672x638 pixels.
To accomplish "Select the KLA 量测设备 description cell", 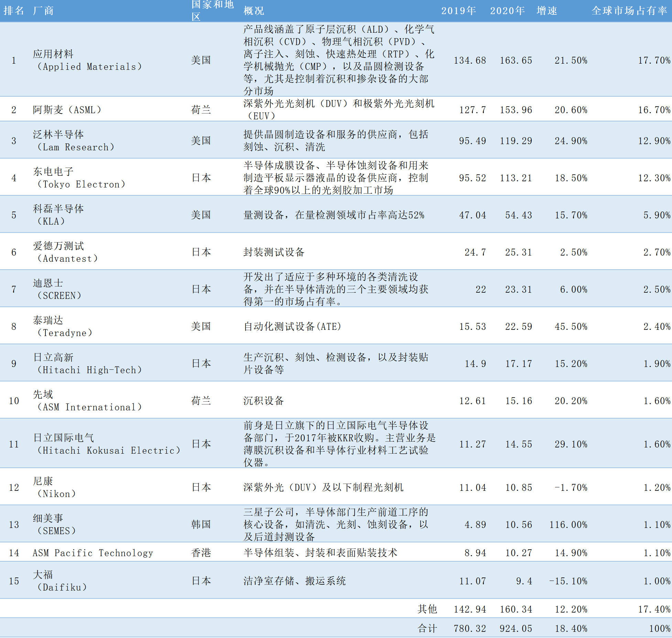I will [334, 215].
